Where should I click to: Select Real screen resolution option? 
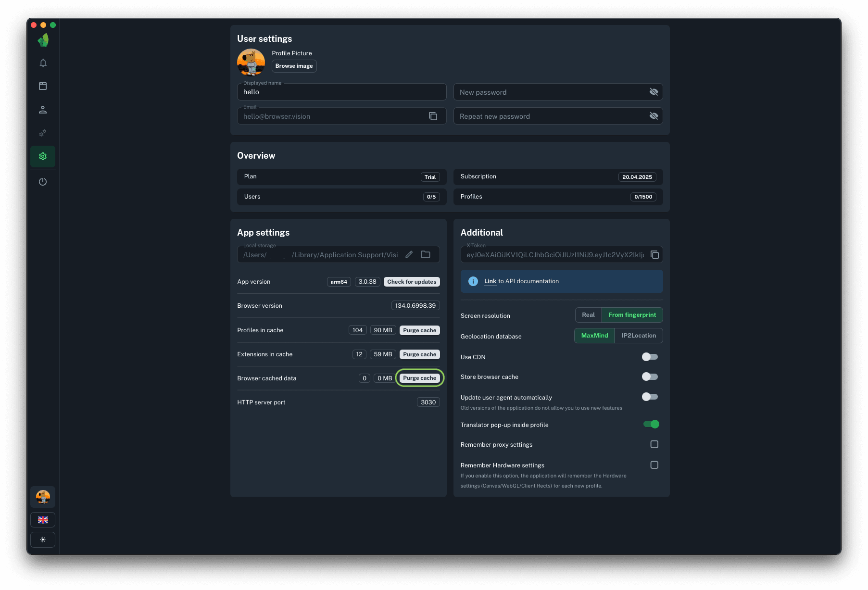(588, 315)
